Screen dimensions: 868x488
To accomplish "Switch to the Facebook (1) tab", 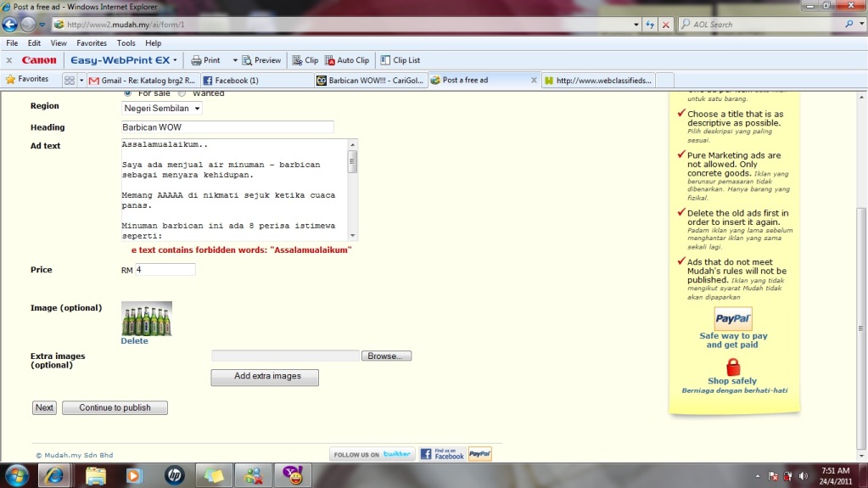I will 255,81.
